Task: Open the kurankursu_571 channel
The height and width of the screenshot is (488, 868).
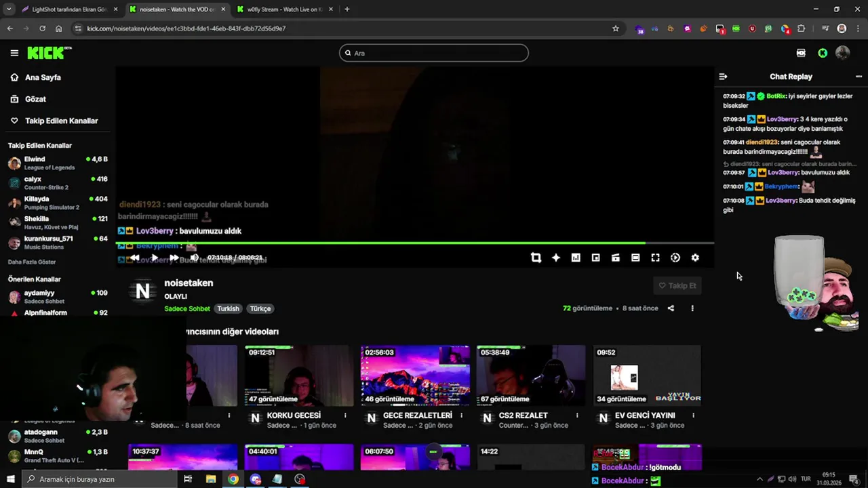Action: coord(58,243)
